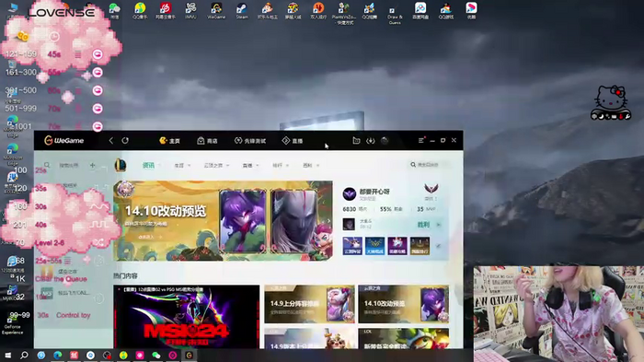Open the 14.9上分阵容 article card
Screen dimensions: 644x362
(x=309, y=304)
